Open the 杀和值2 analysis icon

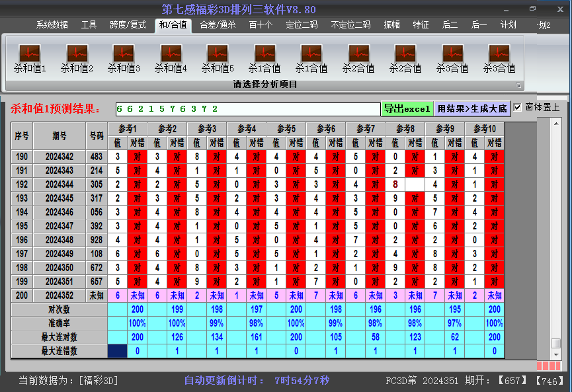[x=77, y=58]
